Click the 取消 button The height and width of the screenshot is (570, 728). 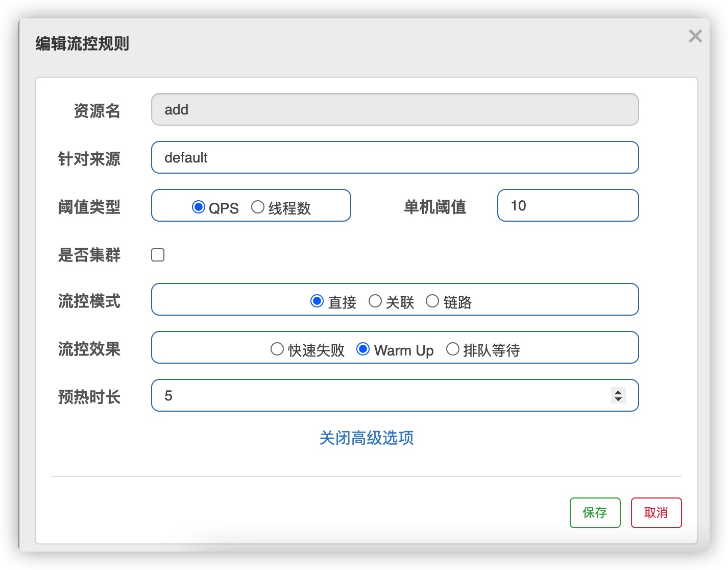(x=656, y=512)
